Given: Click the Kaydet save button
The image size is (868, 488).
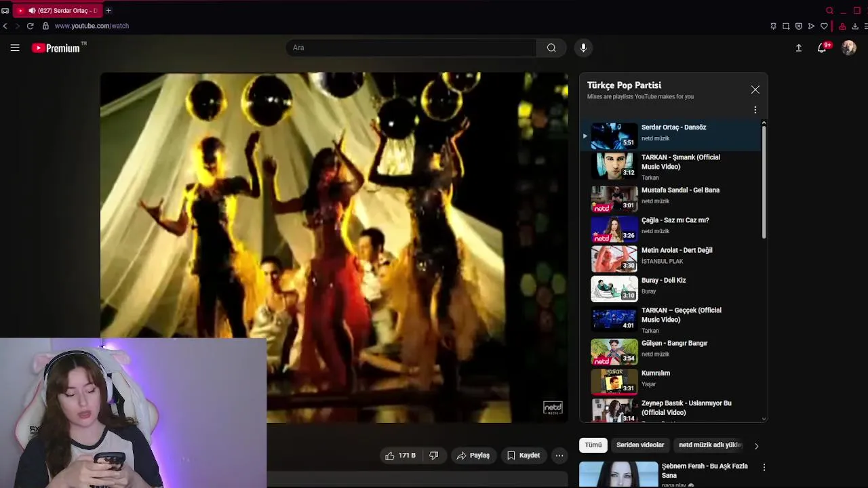Looking at the screenshot, I should [x=524, y=455].
